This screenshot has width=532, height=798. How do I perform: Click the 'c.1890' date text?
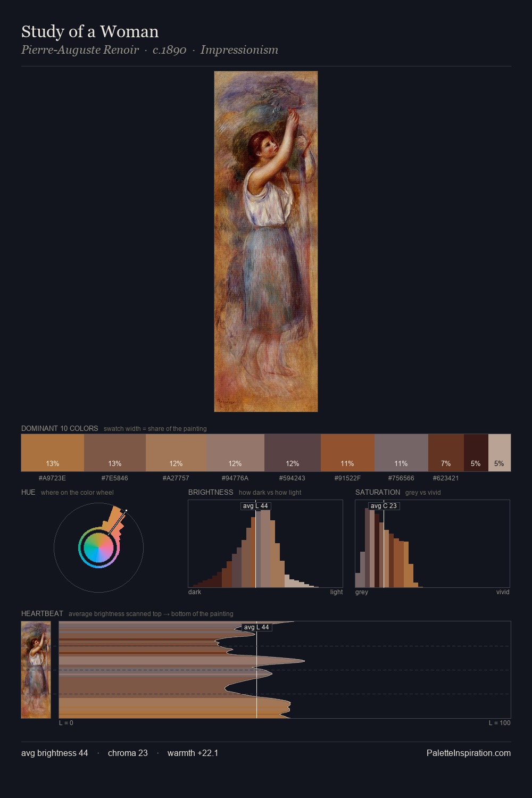pyautogui.click(x=169, y=50)
